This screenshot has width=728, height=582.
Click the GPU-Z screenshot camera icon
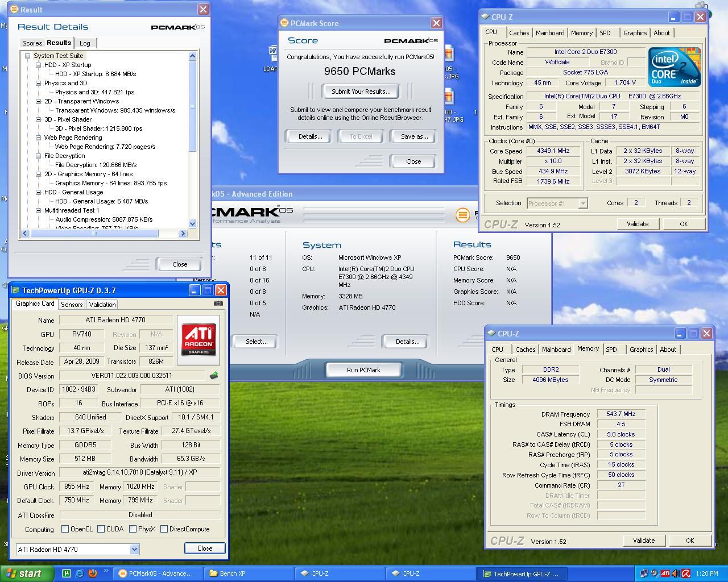tap(218, 304)
